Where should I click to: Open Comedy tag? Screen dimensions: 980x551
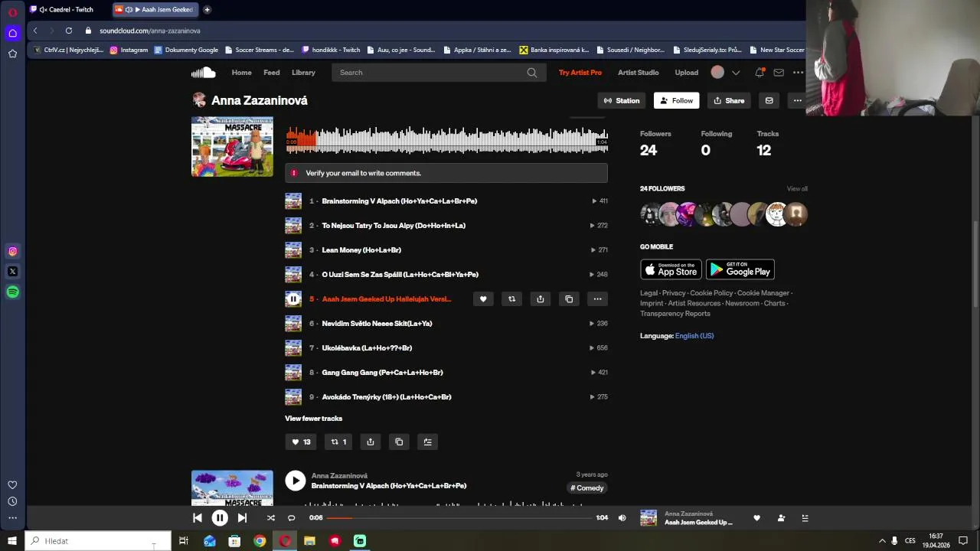coord(587,488)
